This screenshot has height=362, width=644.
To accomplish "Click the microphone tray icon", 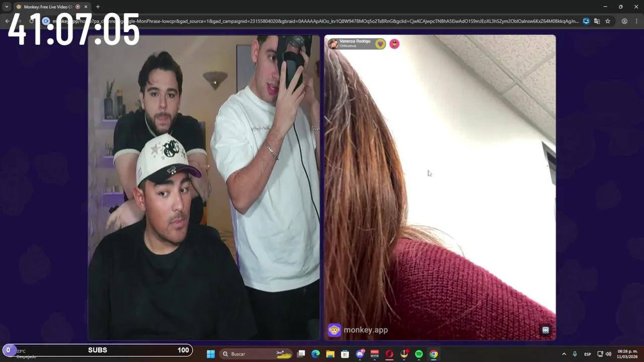I will coord(575,354).
